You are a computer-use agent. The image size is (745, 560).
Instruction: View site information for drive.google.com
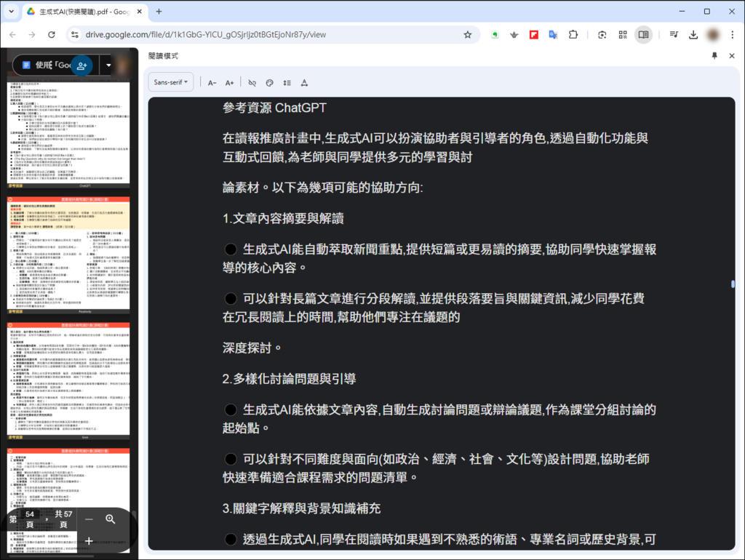(75, 35)
